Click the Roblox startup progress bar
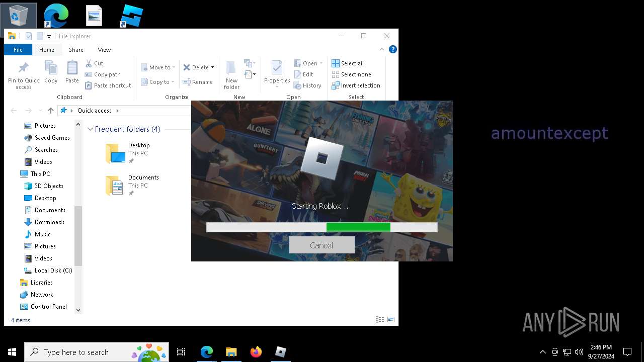Image resolution: width=644 pixels, height=362 pixels. click(x=321, y=227)
